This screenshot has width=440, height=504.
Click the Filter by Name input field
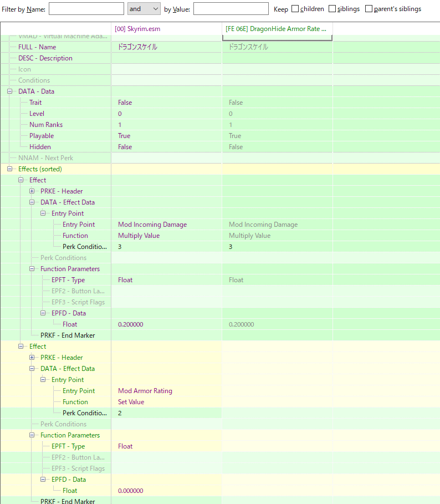tap(86, 9)
